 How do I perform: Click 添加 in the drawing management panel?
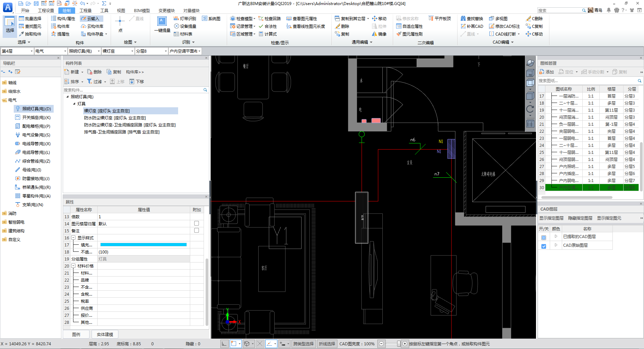coord(547,72)
